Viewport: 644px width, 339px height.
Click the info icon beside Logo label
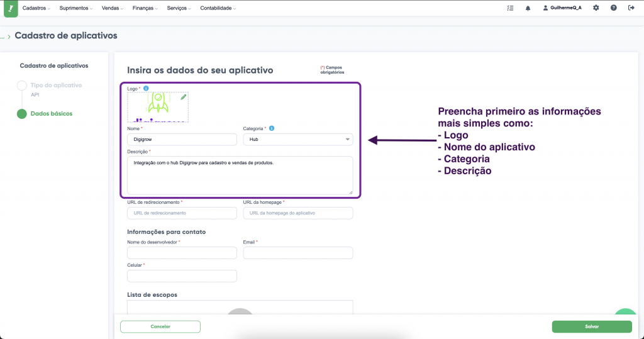click(146, 89)
